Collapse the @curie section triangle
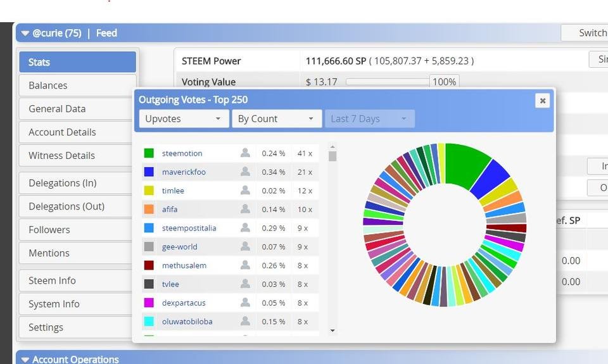 25,34
